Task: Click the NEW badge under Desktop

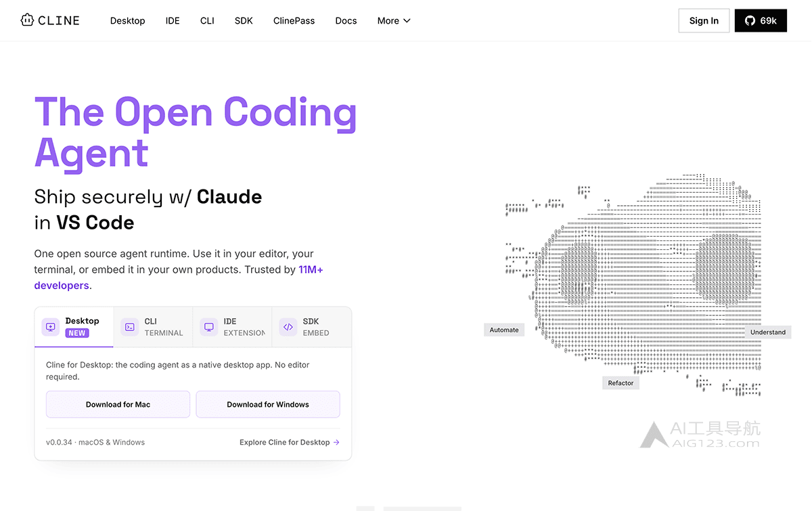Action: click(77, 333)
